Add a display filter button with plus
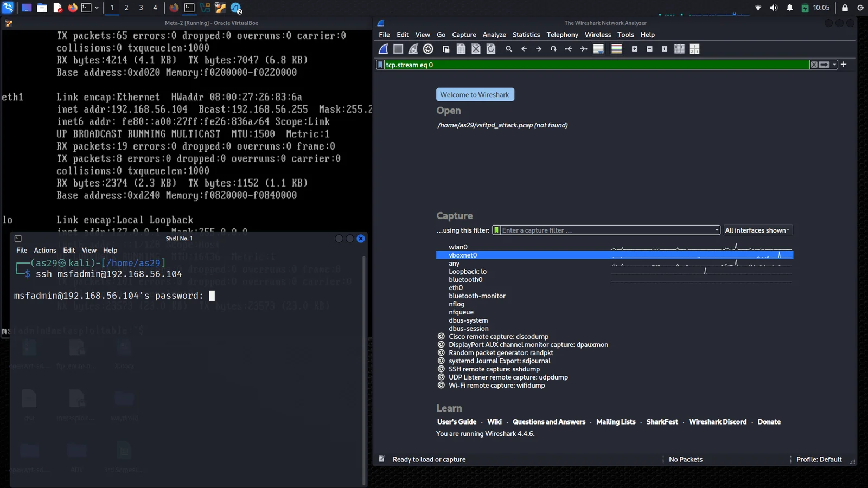Image resolution: width=868 pixels, height=488 pixels. click(844, 65)
